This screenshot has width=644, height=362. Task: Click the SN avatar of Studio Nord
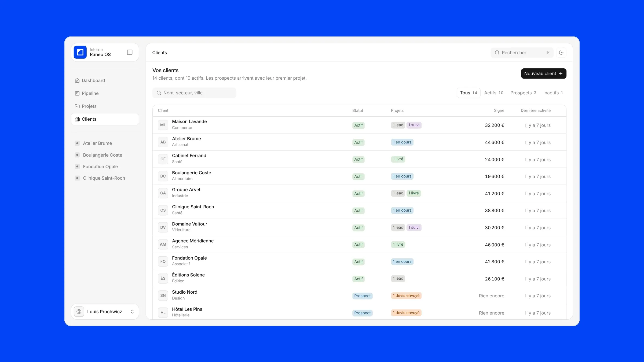[163, 295]
